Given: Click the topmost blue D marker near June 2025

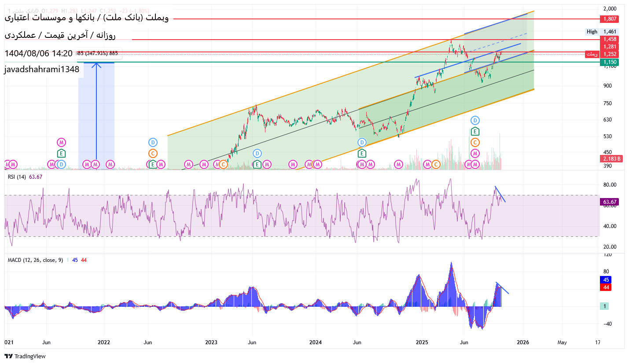Looking at the screenshot, I should point(475,120).
